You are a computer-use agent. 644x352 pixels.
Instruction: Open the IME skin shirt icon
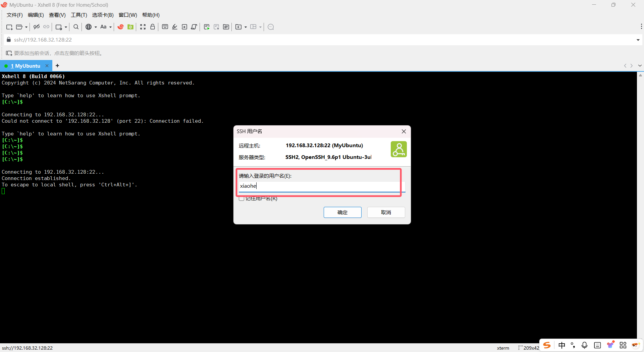pos(610,345)
